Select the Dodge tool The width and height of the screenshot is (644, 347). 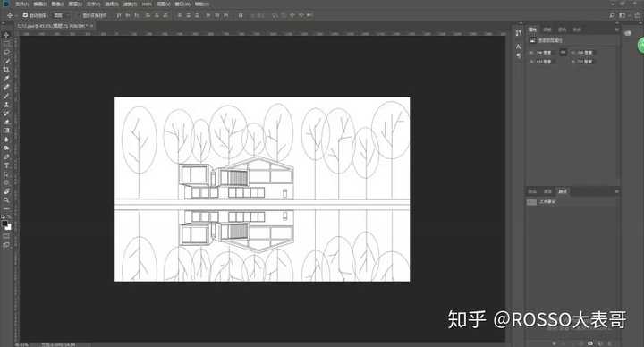point(6,148)
